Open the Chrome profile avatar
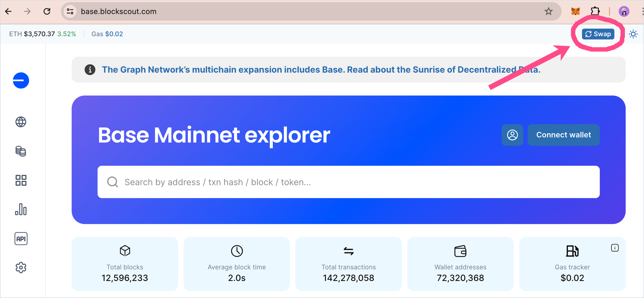Image resolution: width=644 pixels, height=298 pixels. tap(624, 12)
